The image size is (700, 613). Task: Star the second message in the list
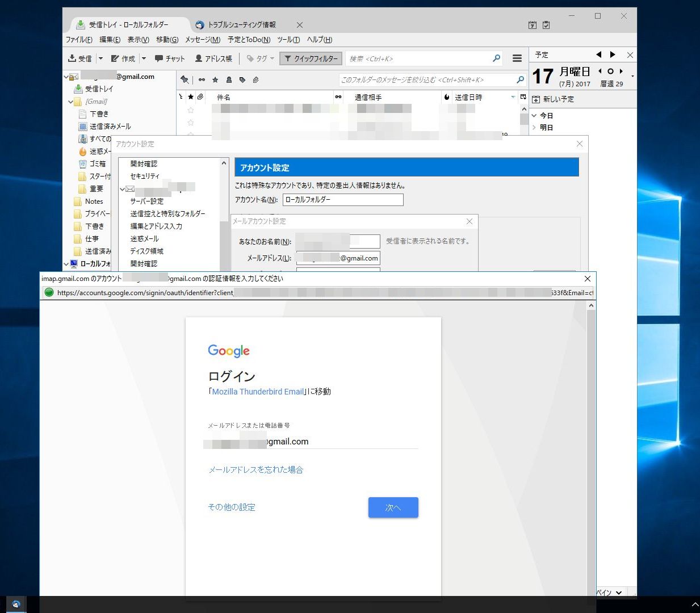pos(191,122)
